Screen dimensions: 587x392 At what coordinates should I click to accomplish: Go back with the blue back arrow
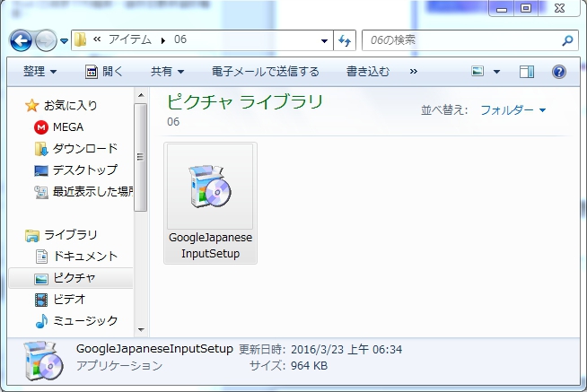click(21, 40)
